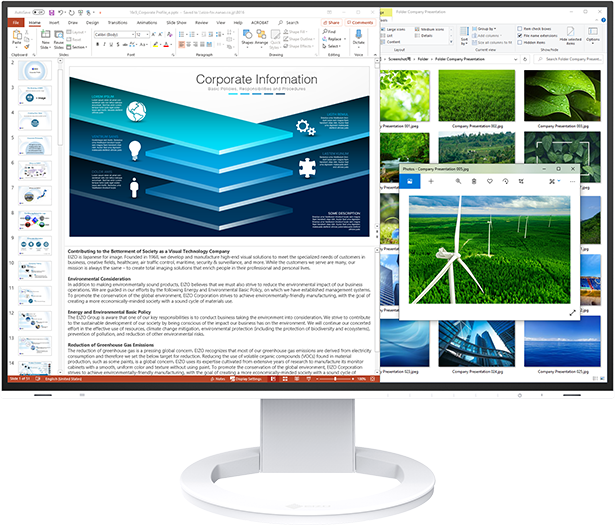Click the plus icon in Photos toolbar
Image resolution: width=615 pixels, height=525 pixels.
coord(431,181)
